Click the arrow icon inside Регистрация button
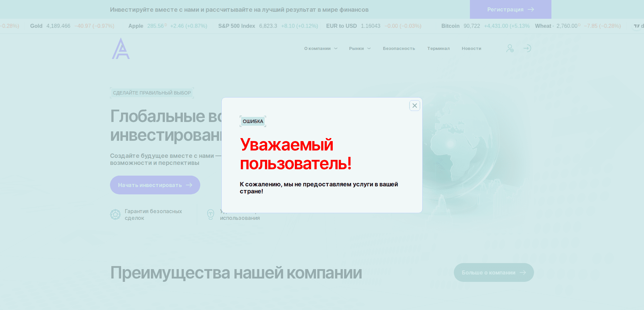 [x=531, y=9]
